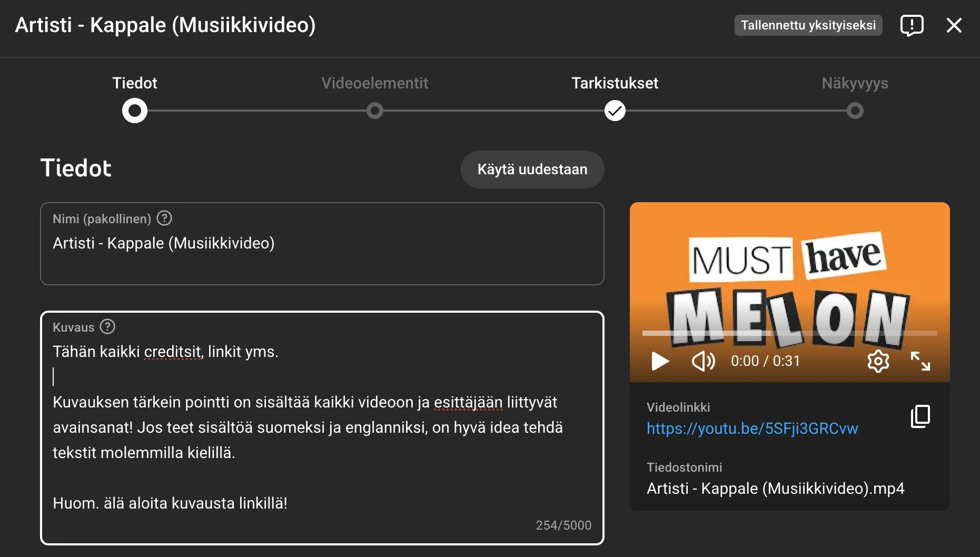The width and height of the screenshot is (980, 557).
Task: Click the 0:00 / 0:31 time display
Action: [x=765, y=361]
